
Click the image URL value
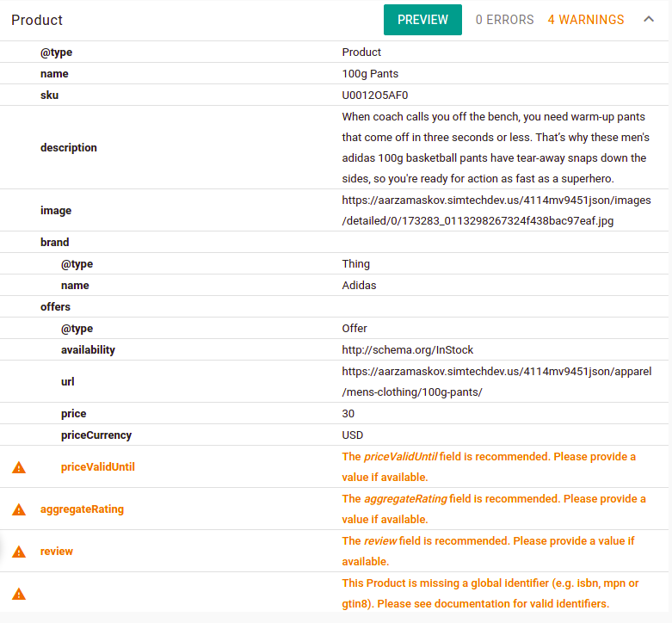click(496, 210)
